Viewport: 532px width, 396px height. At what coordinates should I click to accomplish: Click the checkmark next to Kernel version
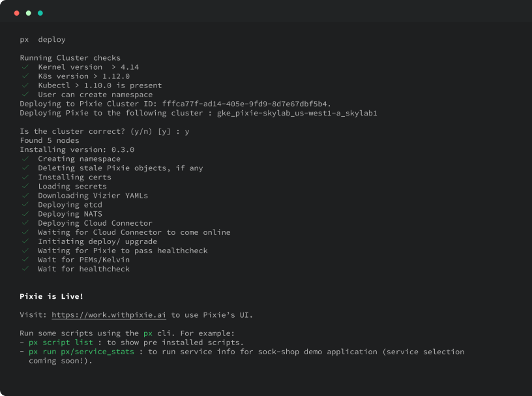(x=25, y=67)
